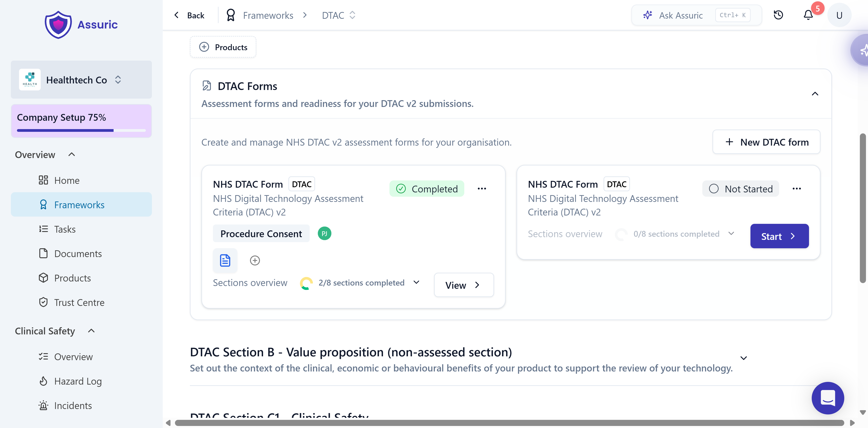
Task: Click the Incidents siren icon
Action: [x=43, y=405]
